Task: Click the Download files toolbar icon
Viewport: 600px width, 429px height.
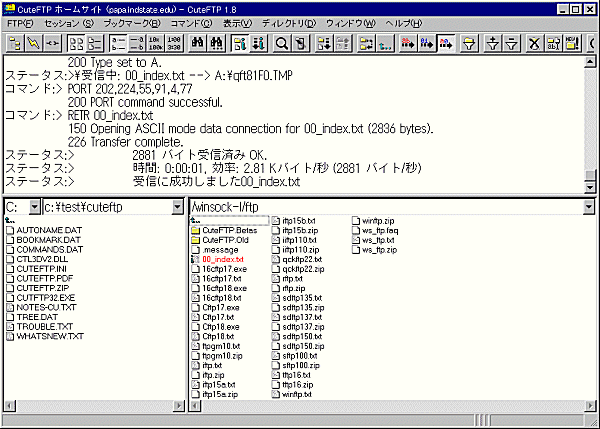Action: click(324, 44)
